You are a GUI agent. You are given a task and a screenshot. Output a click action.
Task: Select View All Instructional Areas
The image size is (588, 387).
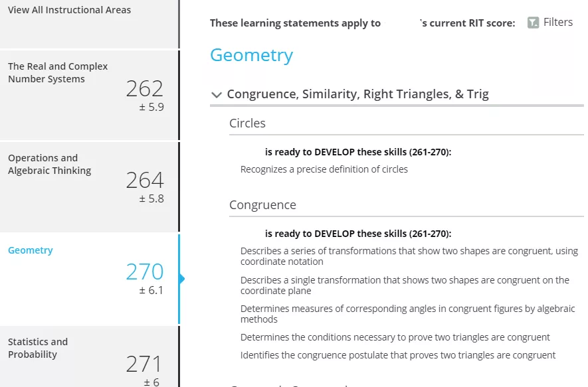click(x=89, y=24)
